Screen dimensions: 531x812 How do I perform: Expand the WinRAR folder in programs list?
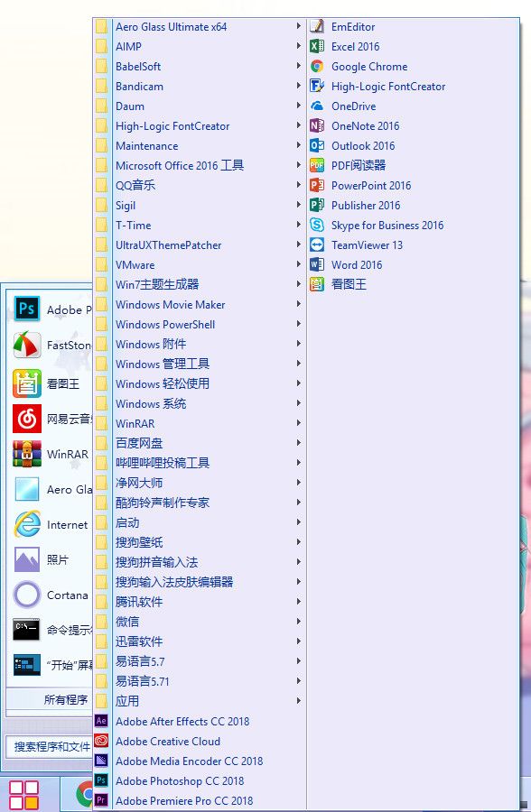pos(200,423)
